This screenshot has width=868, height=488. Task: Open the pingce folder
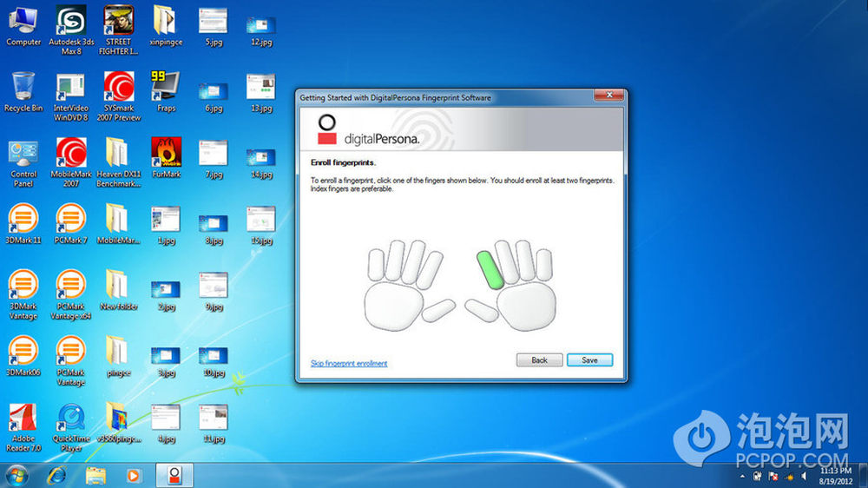(x=118, y=356)
